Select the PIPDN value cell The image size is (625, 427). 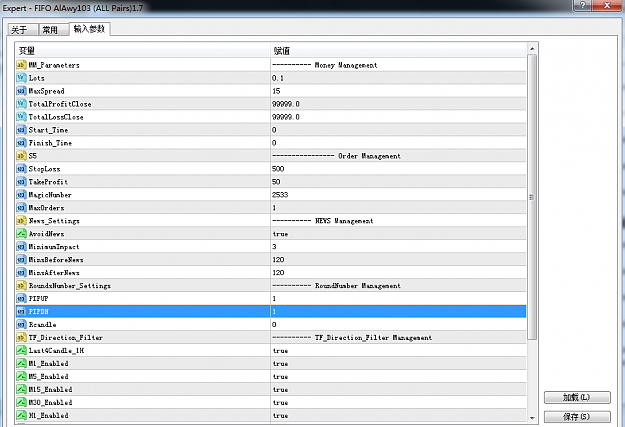point(399,311)
